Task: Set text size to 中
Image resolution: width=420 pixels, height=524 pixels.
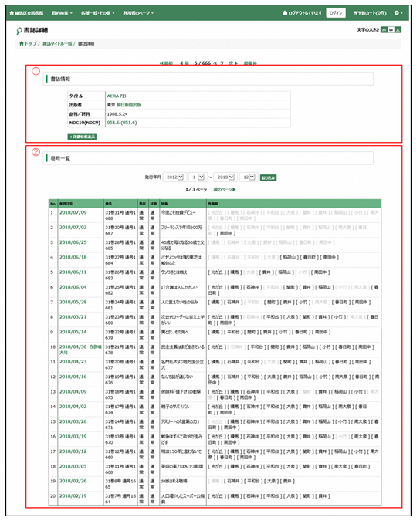Action: click(x=391, y=30)
